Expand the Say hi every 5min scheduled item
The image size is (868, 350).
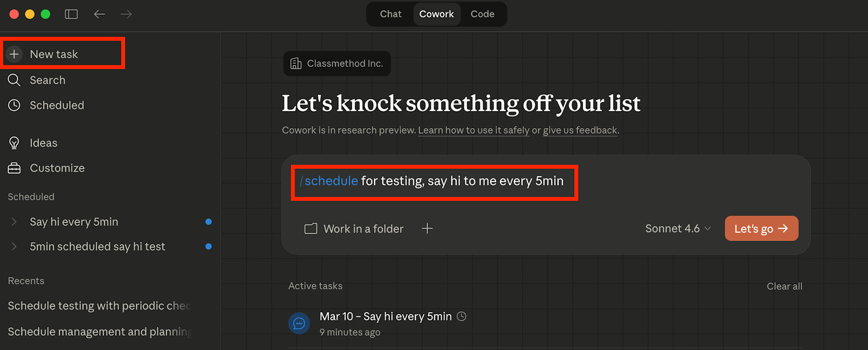(14, 222)
